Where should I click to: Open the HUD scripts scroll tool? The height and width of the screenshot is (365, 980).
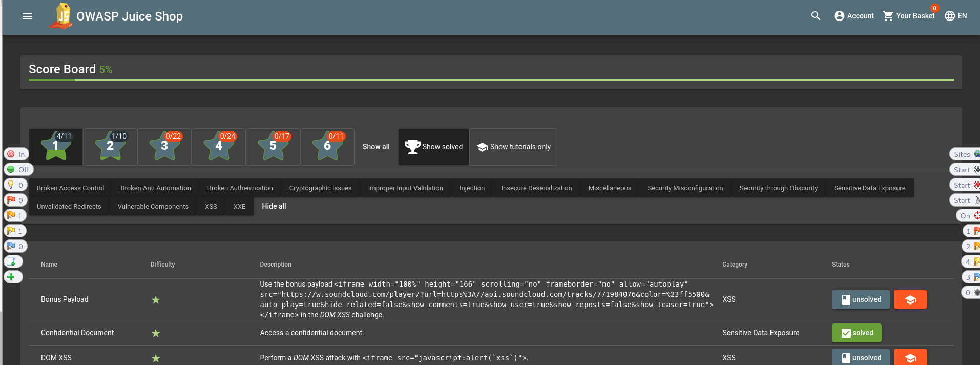(x=13, y=261)
